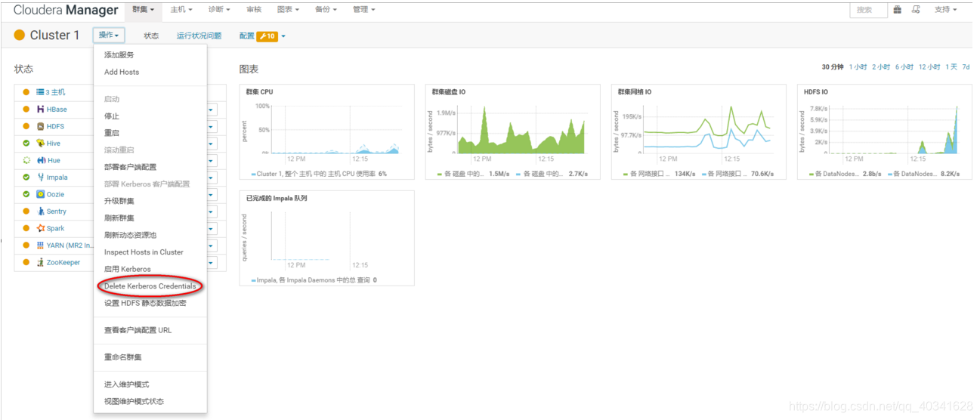Open the HDFS IO chart
Viewport: 980px width, 420px height.
(884, 132)
